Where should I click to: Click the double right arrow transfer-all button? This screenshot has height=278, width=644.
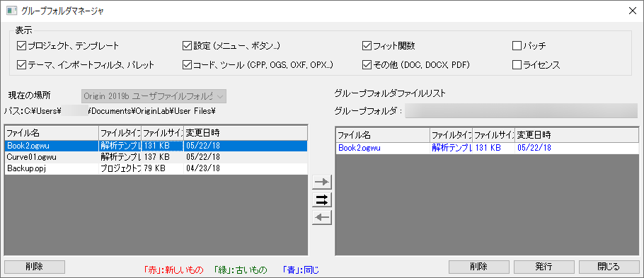tap(322, 200)
